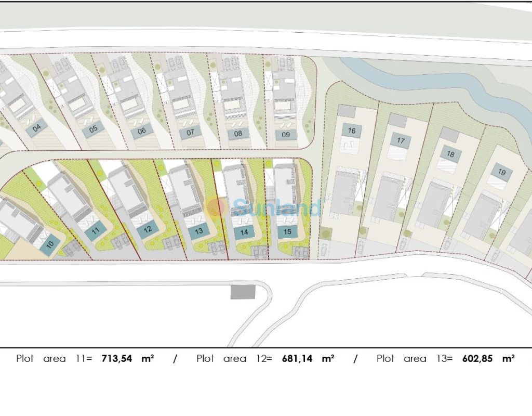Select the 681,14 m² plot 12 area value
532x416 pixels.
[308, 358]
